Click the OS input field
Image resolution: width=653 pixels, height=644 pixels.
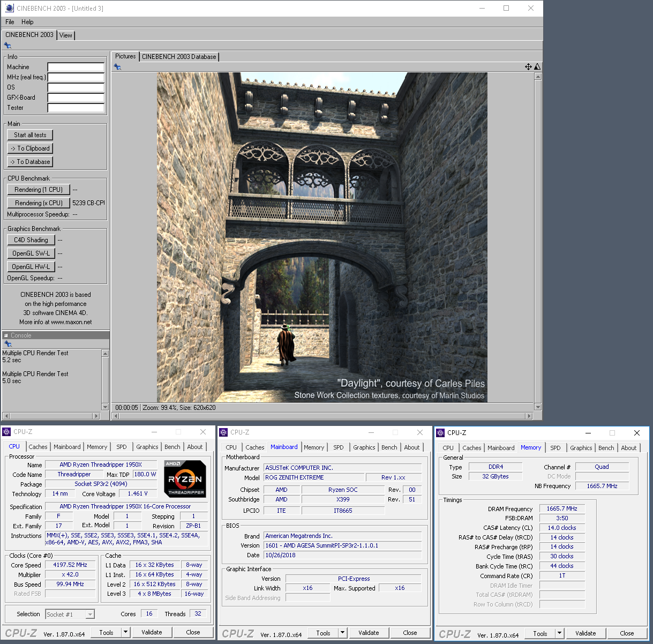[x=76, y=87]
